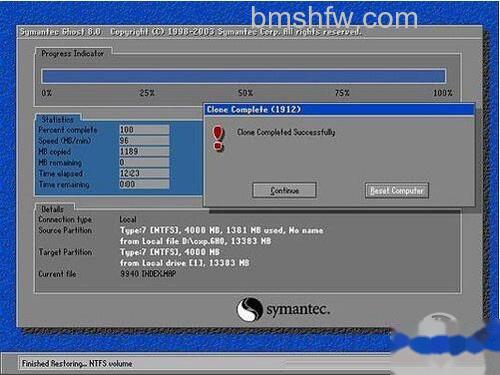The height and width of the screenshot is (375, 500).
Task: Click the blue progress indicator bar
Action: 244,76
